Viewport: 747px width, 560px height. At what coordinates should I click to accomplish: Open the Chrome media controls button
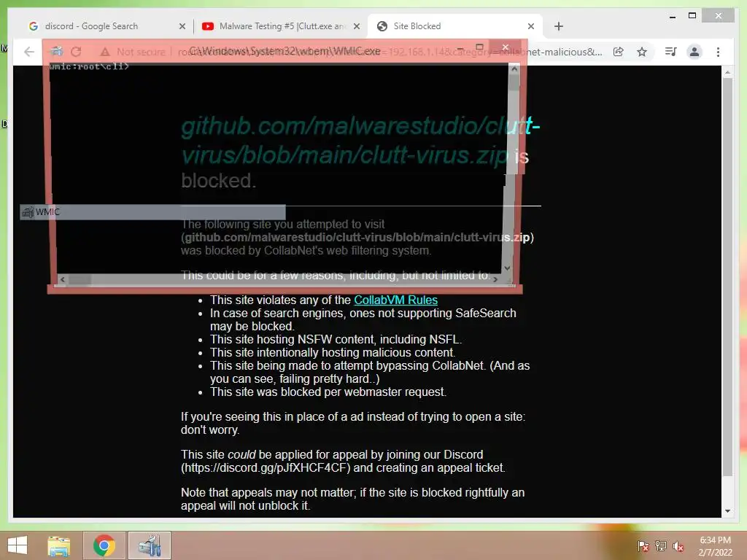(671, 52)
